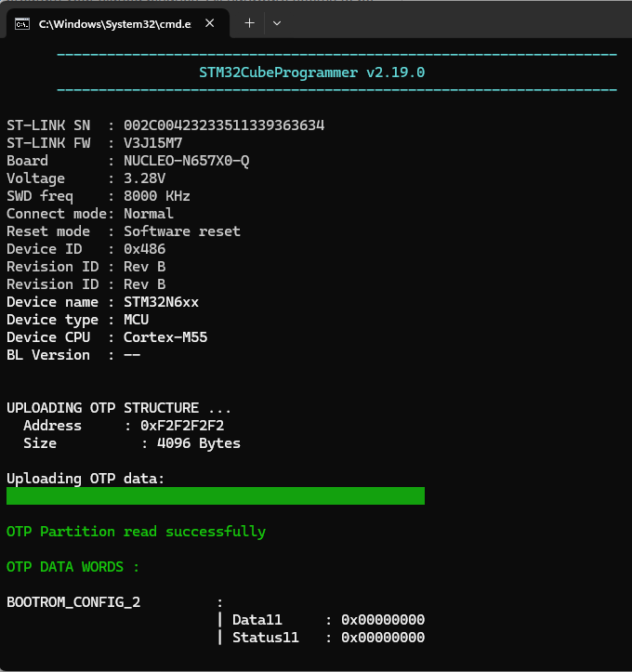Click the Device ID value 0x486
The height and width of the screenshot is (672, 632).
coord(144,248)
